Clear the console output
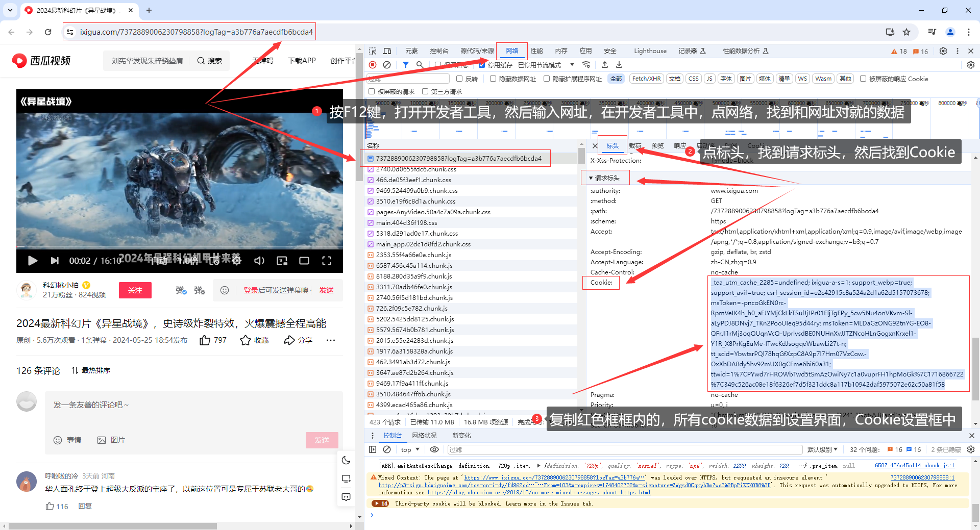The image size is (980, 530). coord(387,449)
